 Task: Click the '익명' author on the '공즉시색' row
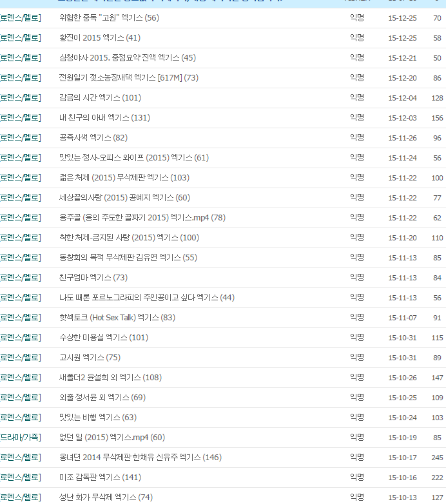point(357,138)
